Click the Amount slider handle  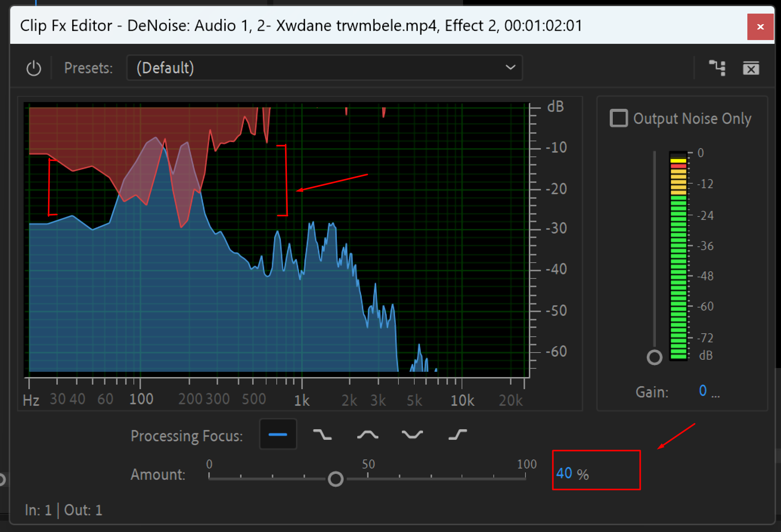pos(335,479)
